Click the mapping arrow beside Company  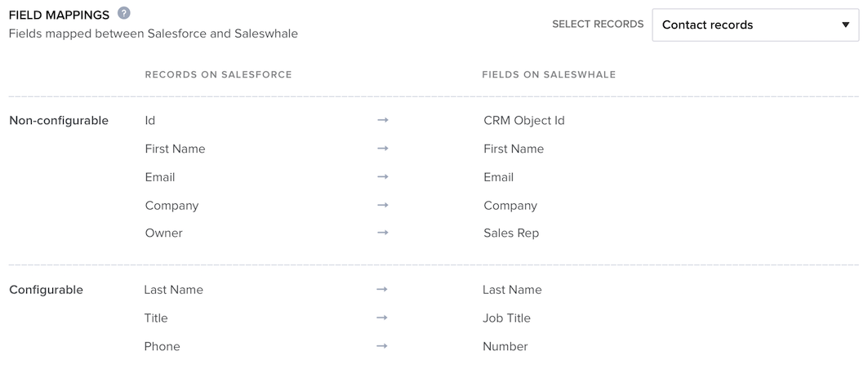pos(382,205)
